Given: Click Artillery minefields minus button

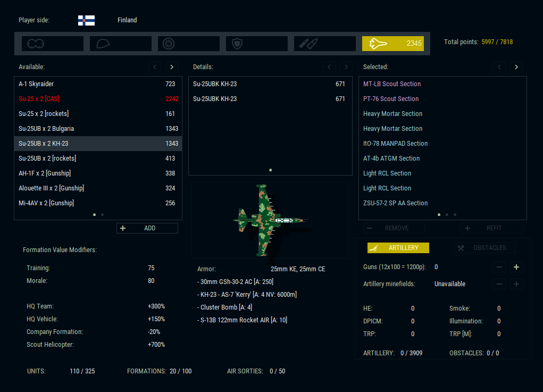Looking at the screenshot, I should 499,284.
